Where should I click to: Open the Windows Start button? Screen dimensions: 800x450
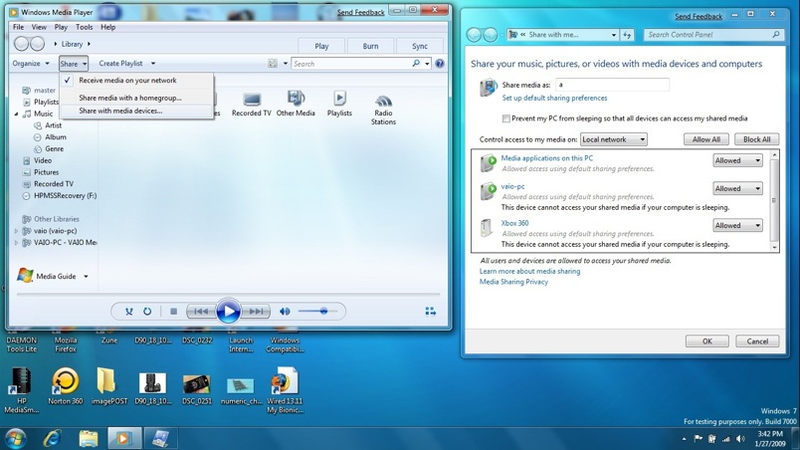[15, 439]
